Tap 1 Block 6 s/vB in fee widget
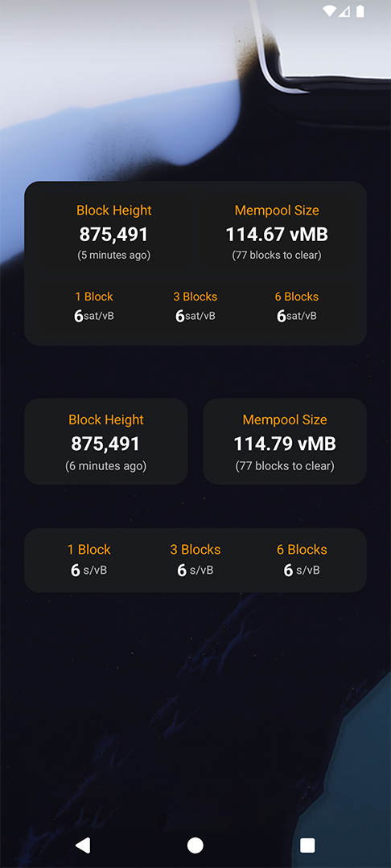 [x=89, y=559]
